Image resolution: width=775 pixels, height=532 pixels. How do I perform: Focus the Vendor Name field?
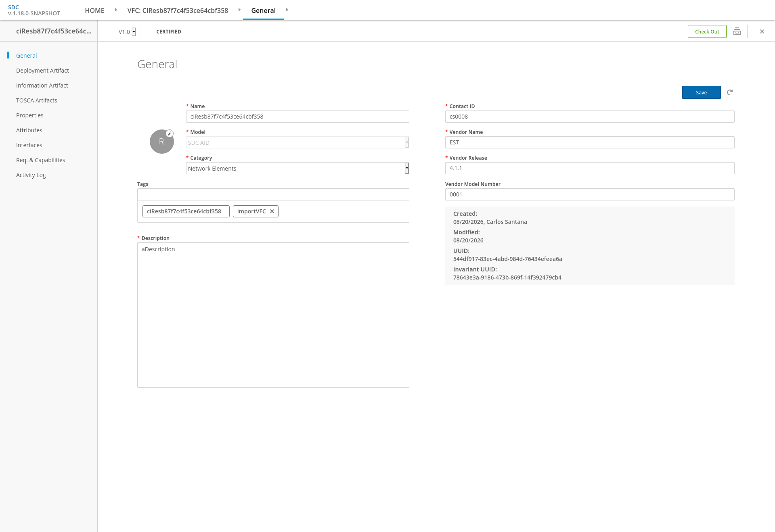[x=590, y=142]
